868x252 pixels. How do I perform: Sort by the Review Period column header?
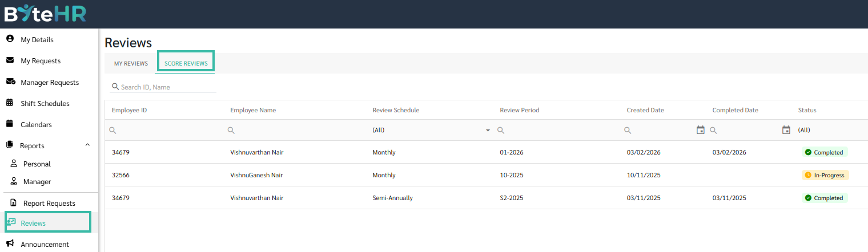[x=520, y=110]
